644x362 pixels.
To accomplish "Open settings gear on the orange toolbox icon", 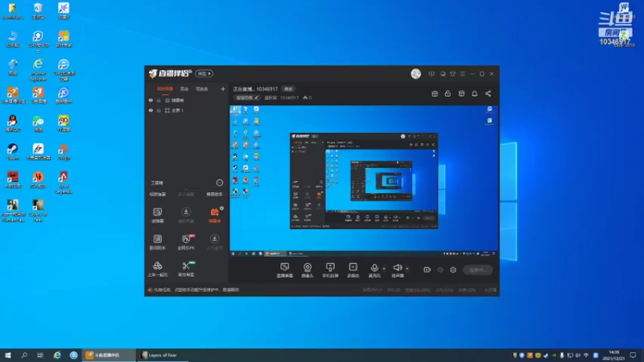I will [222, 208].
